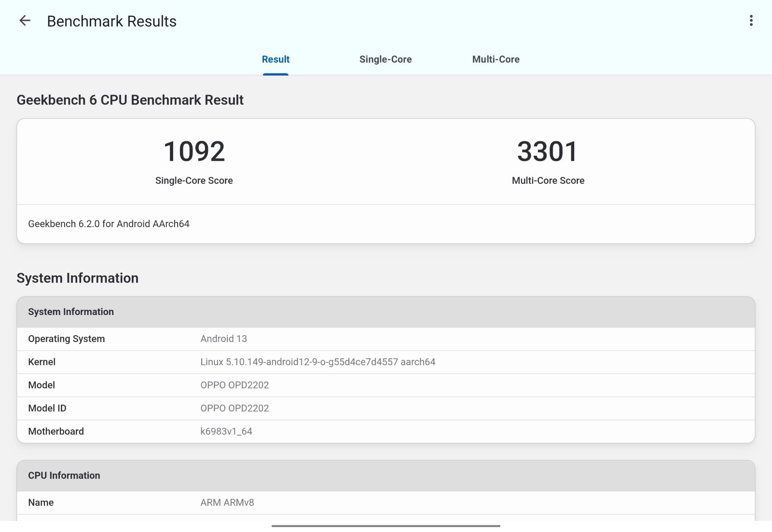
Task: Select OPPO OPD2202 in the Model ID row
Action: (234, 408)
